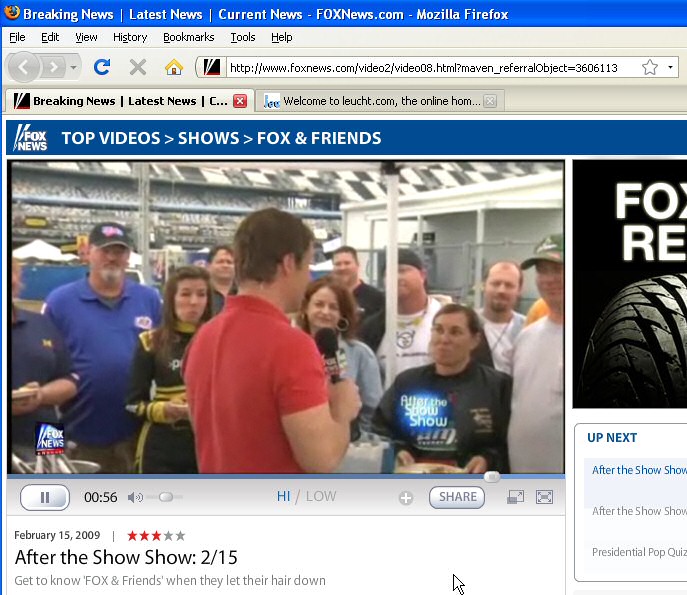
Task: Bookmark this page with the star icon
Action: tap(650, 67)
